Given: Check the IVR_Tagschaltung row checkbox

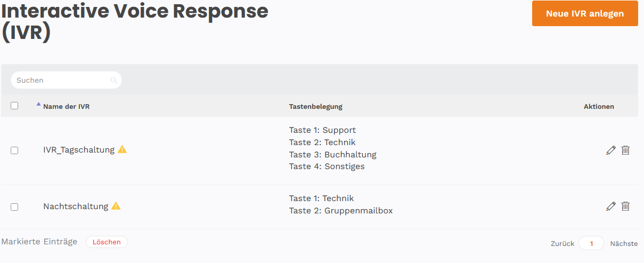Looking at the screenshot, I should tap(14, 150).
